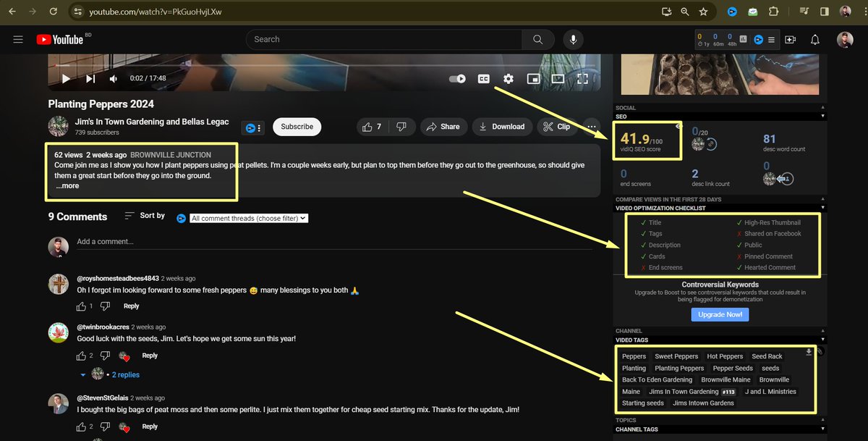Reply to the twinbrookacres comment
Screen dimensions: 868x441
coord(150,356)
